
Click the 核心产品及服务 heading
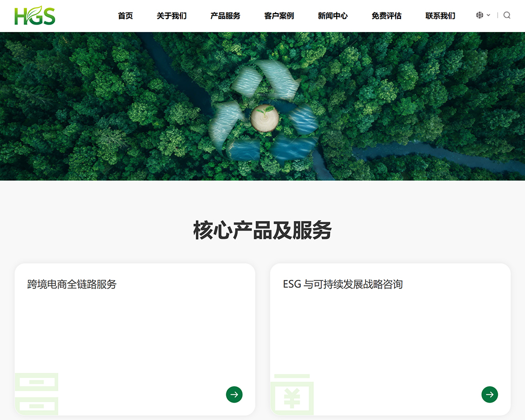coord(262,230)
